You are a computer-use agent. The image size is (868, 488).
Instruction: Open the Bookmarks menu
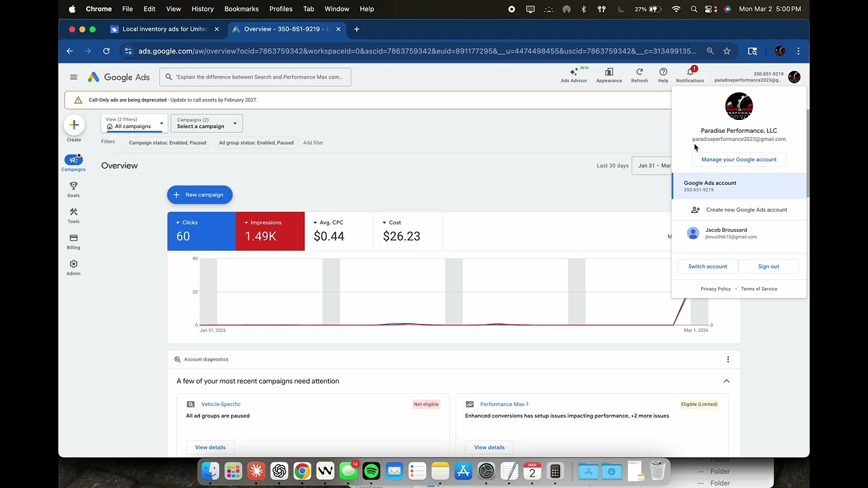241,9
